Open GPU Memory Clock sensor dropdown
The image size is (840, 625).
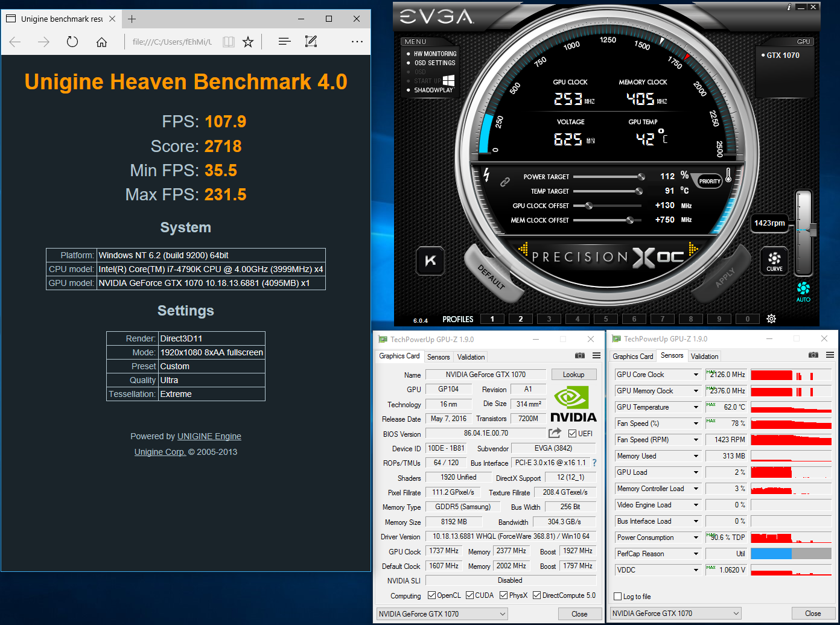click(696, 391)
